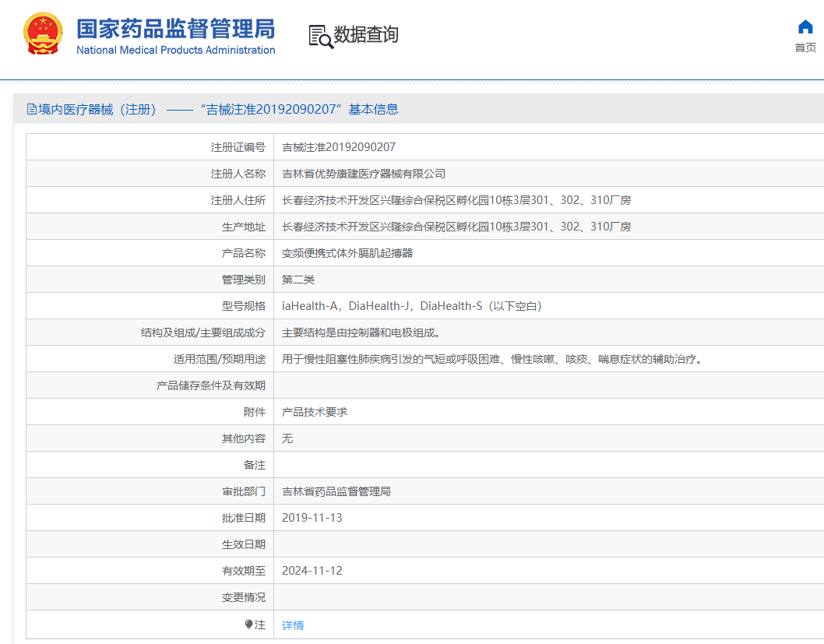This screenshot has height=644, width=824.
Task: Click the 生效日期 label
Action: pos(243,544)
